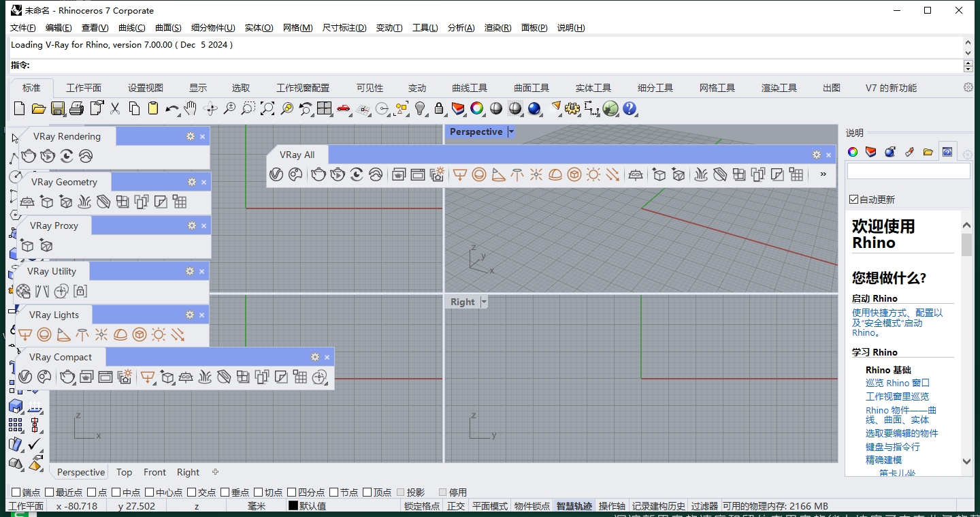Click the blue Help question mark icon

(x=630, y=108)
